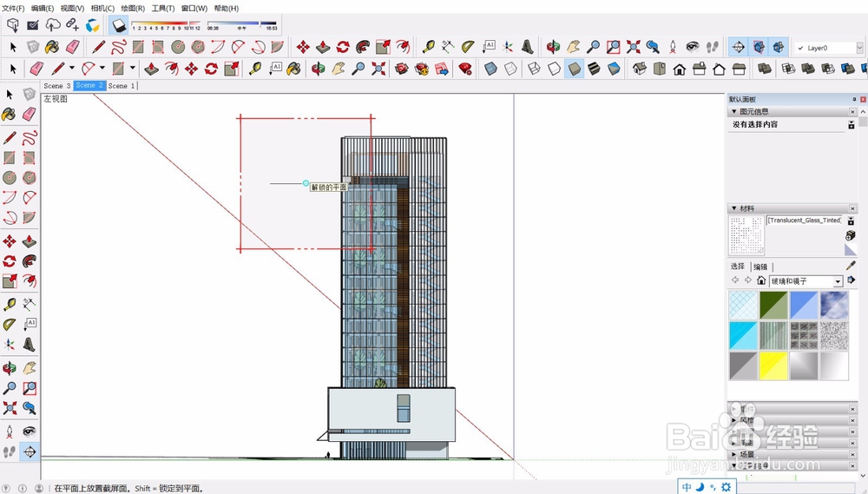Select the Circle tool in left toolbar
Viewport: 868px width, 494px height.
[x=10, y=177]
